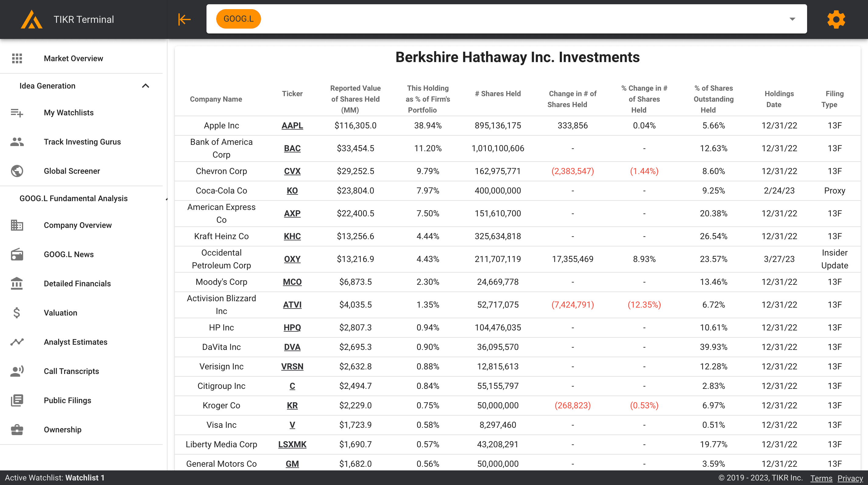This screenshot has width=868, height=485.
Task: Open the MCO ticker link
Action: (x=292, y=282)
